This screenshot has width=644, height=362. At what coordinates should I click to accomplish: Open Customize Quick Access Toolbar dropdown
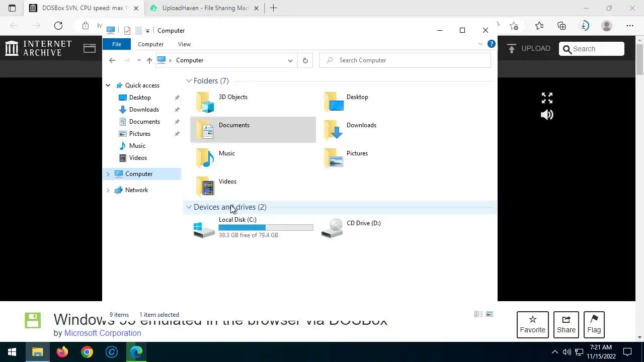point(147,31)
